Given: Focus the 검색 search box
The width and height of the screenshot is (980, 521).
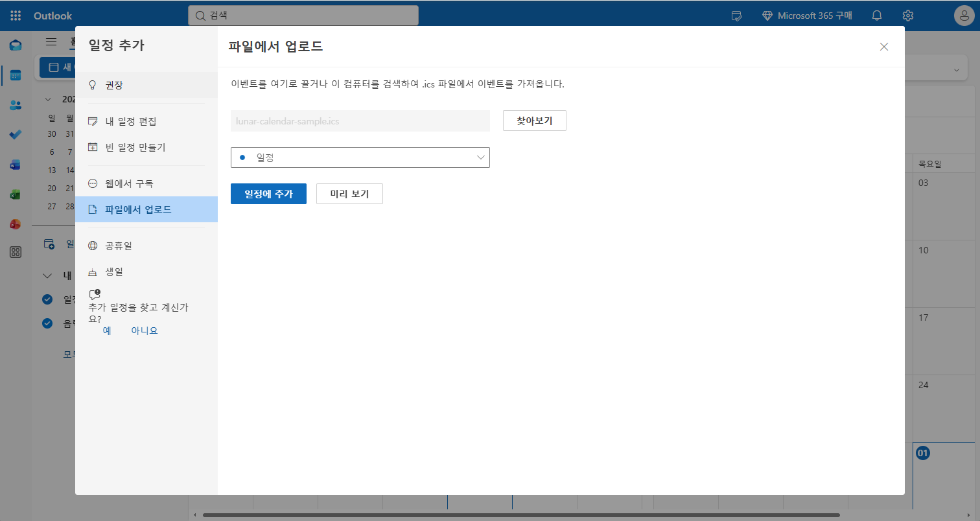Looking at the screenshot, I should tap(303, 16).
